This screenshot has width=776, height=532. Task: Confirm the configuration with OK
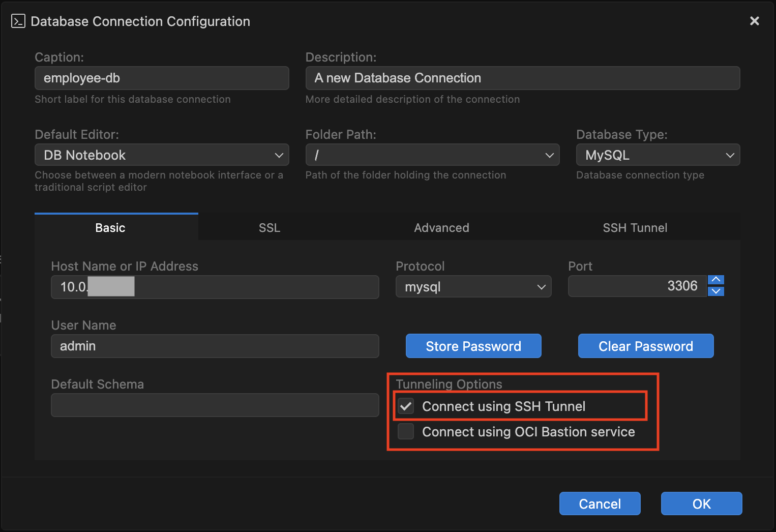click(x=701, y=504)
